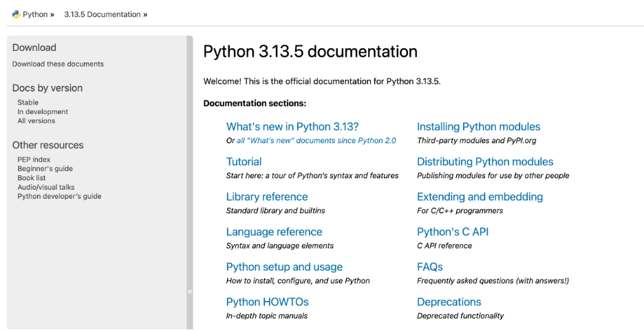Open Library reference section
The image size is (644, 330).
click(x=267, y=197)
